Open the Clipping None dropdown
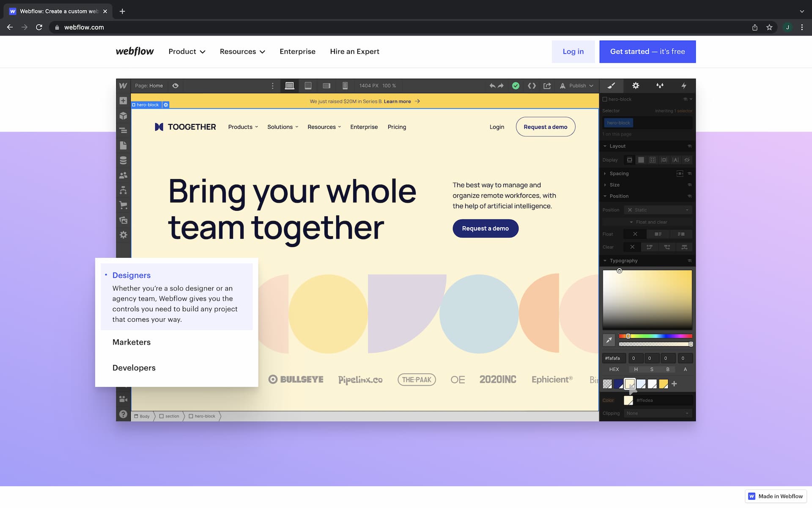 658,413
